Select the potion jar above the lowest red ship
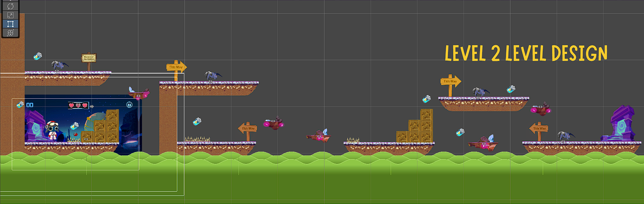This screenshot has width=644, height=204. 460,133
